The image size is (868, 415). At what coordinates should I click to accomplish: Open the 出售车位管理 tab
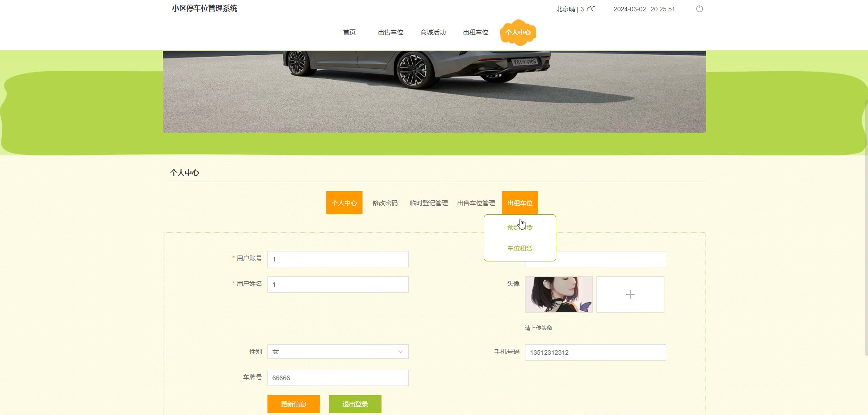tap(476, 203)
